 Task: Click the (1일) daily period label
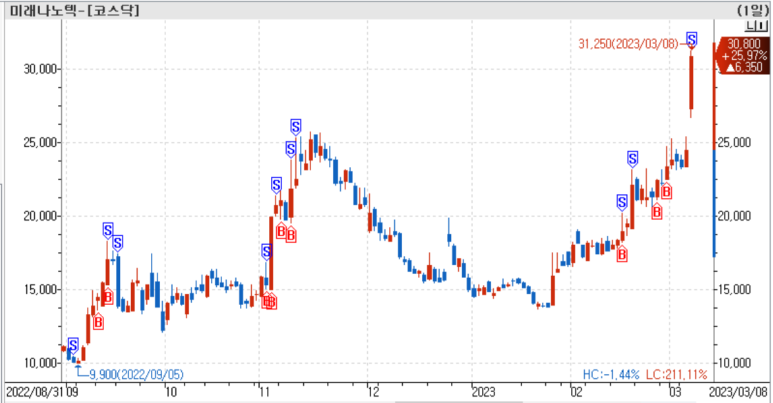click(x=753, y=10)
